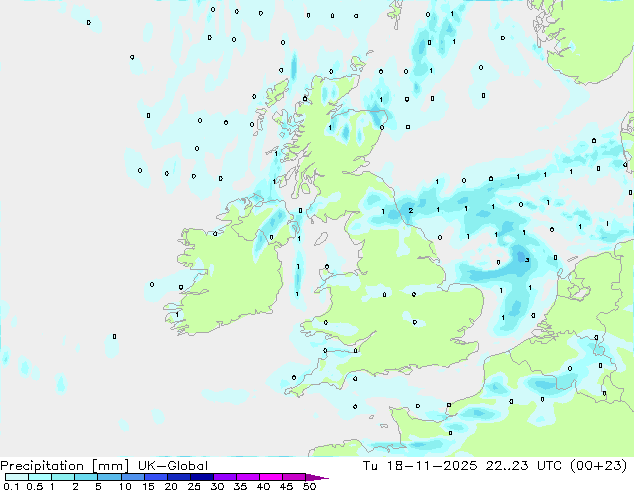Choose the 20–25 mm dark blue swatch
Screen dimensions: 634x490
[179, 477]
